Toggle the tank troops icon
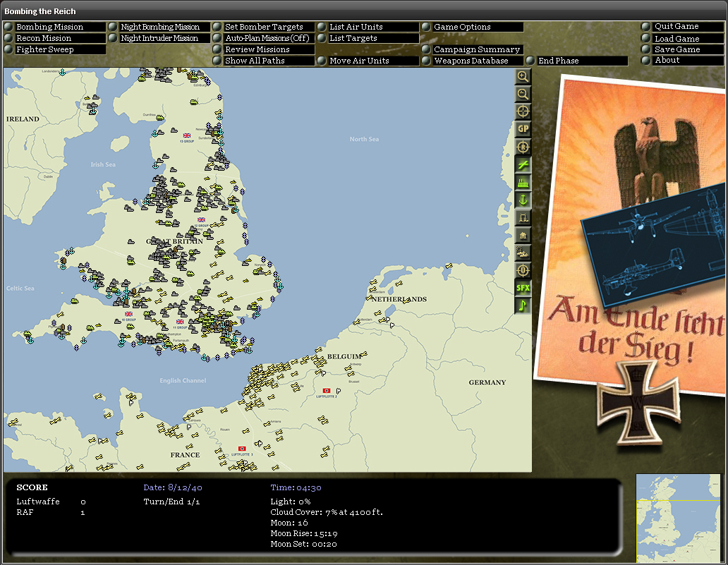This screenshot has height=565, width=728. tap(523, 253)
